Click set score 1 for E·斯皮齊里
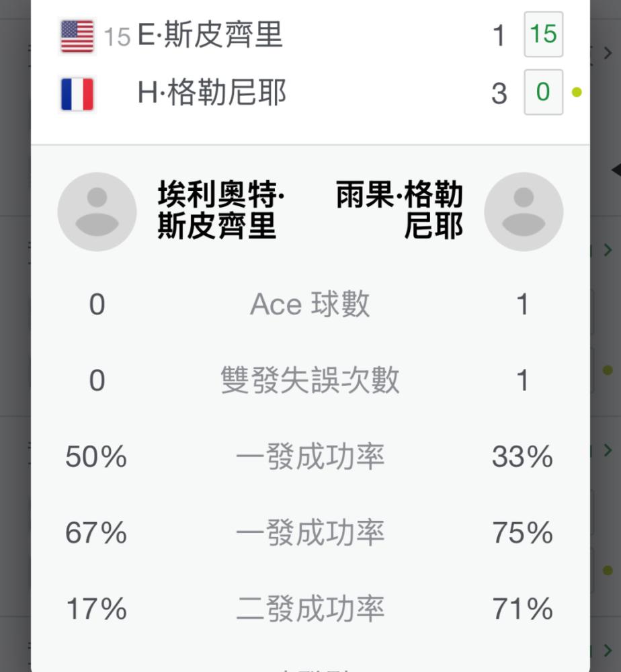Image resolution: width=621 pixels, height=672 pixels. click(x=499, y=36)
